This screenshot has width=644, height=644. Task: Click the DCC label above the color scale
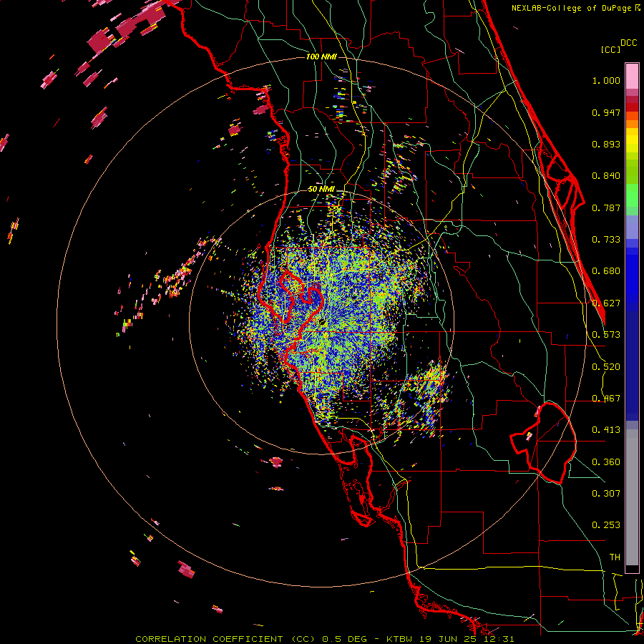(629, 43)
